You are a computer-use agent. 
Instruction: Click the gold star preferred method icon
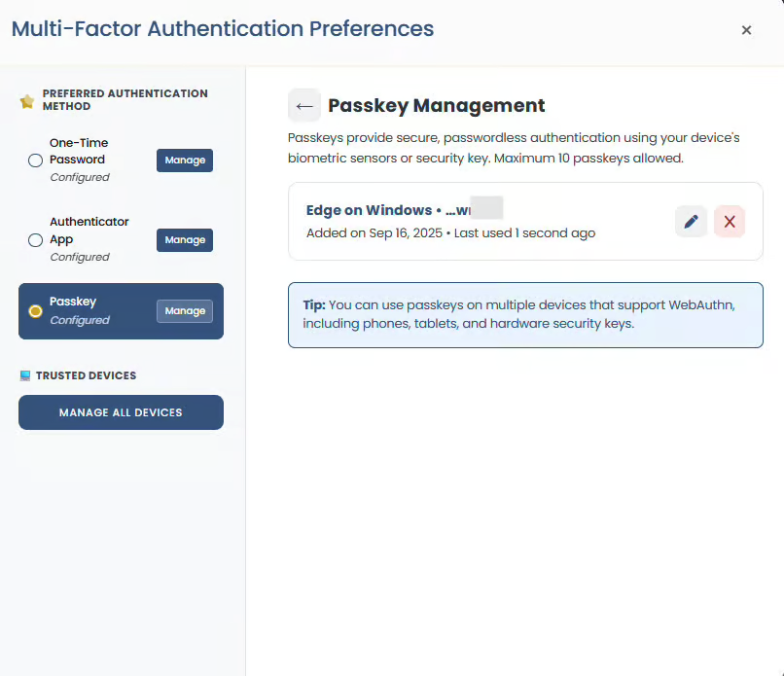27,101
